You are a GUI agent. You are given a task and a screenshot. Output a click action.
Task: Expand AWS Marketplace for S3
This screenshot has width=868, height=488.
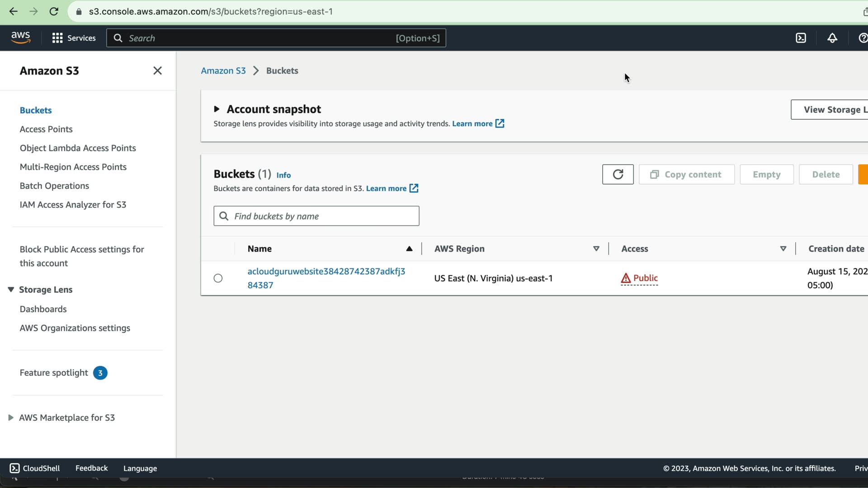[11, 418]
